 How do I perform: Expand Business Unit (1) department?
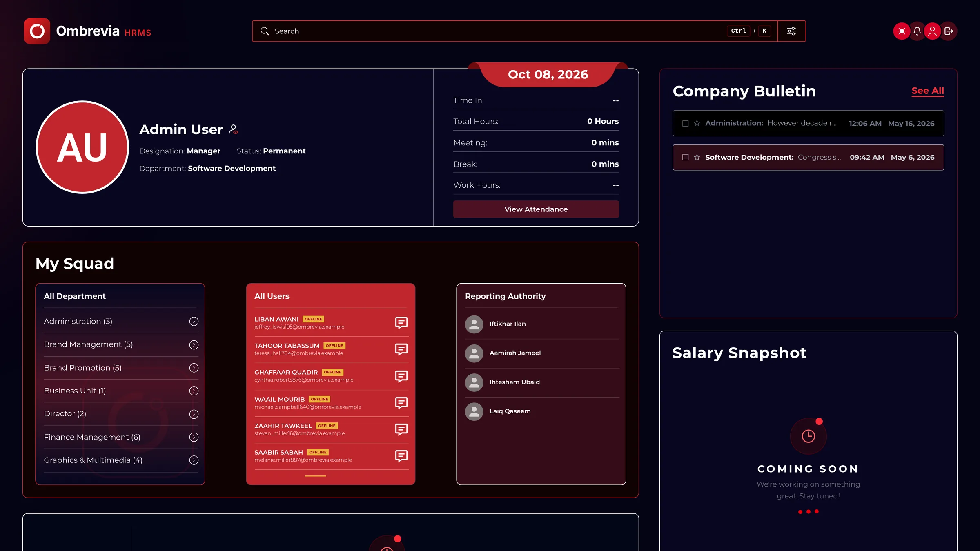point(194,391)
